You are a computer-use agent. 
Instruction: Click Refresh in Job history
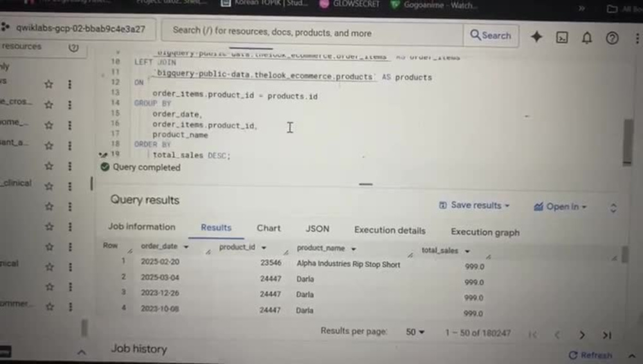(590, 355)
